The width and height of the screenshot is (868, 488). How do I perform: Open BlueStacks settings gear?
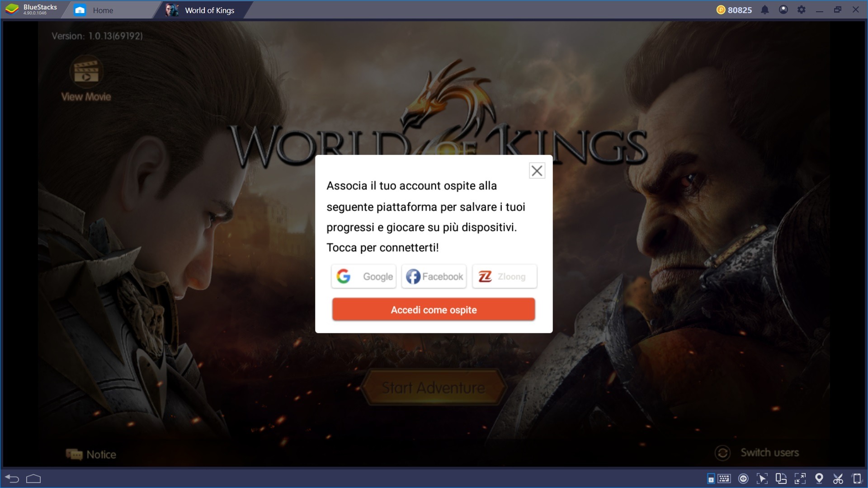click(802, 9)
